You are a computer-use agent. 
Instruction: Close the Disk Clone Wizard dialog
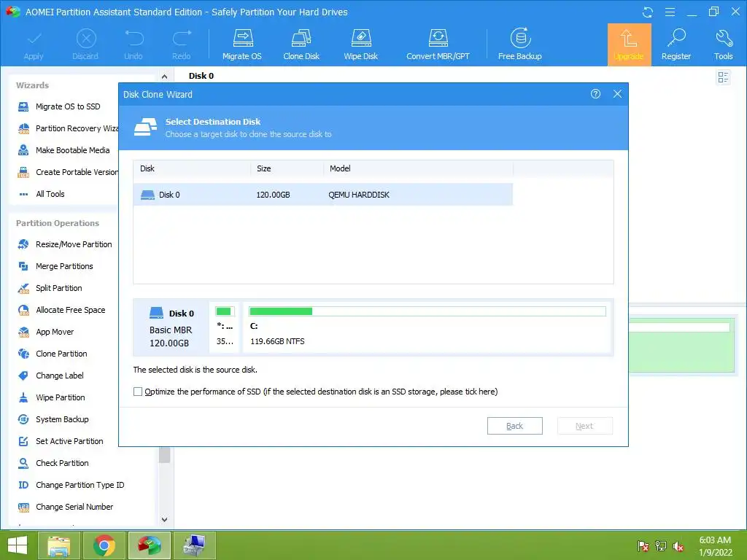click(617, 94)
